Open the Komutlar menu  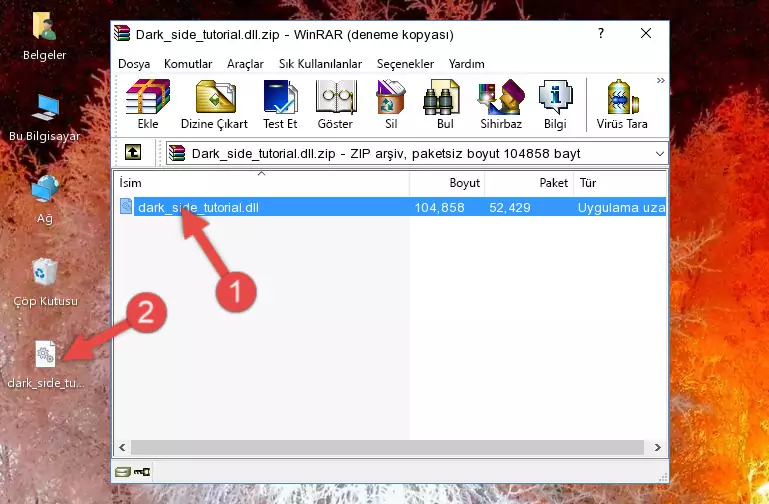[188, 64]
